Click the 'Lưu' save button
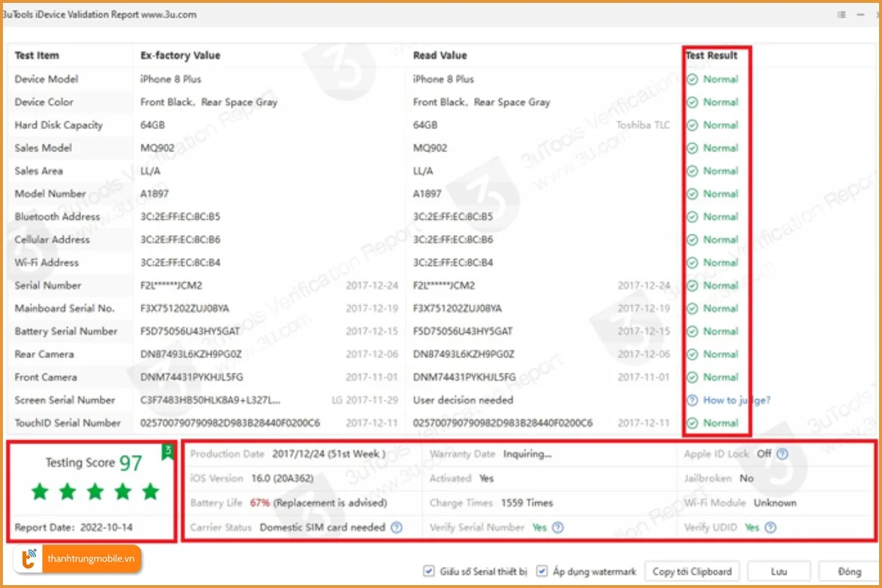The height and width of the screenshot is (588, 882). (x=778, y=571)
